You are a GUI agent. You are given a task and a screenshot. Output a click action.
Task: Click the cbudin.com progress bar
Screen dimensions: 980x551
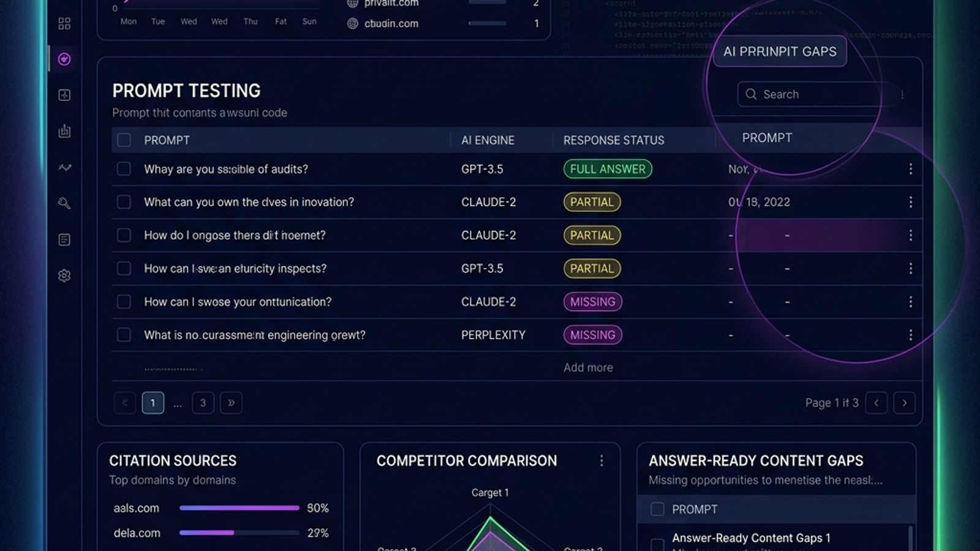488,23
